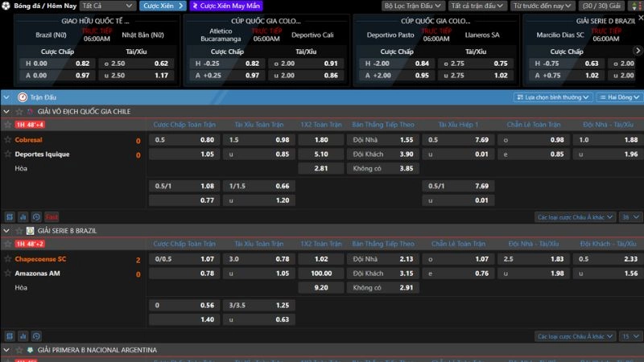The width and height of the screenshot is (644, 362).
Task: Show next featured match cards with arrow
Action: 638,51
